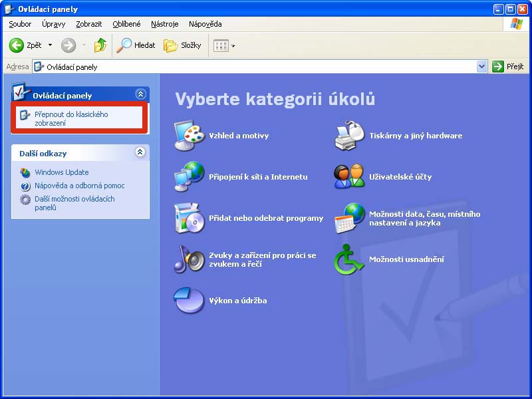Collapse the Ovládací panely sidebar section
The image size is (532, 399).
(x=140, y=94)
